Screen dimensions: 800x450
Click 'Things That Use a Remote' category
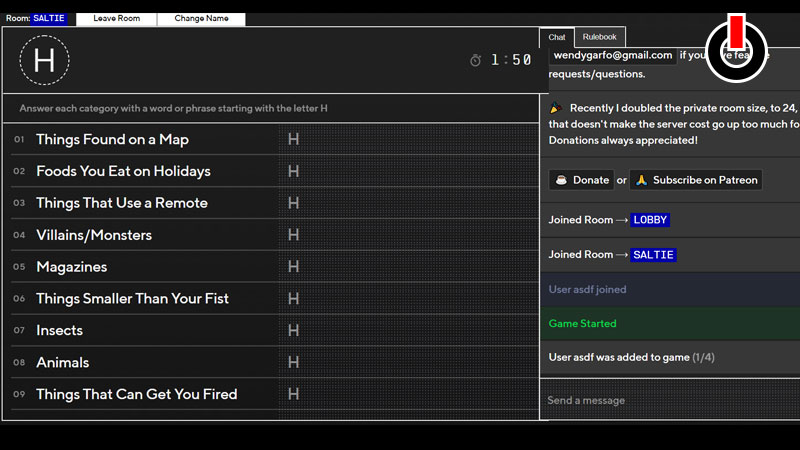click(x=121, y=203)
